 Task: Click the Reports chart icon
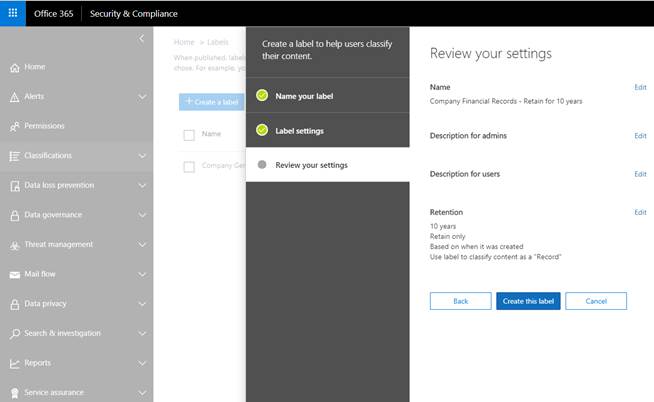15,363
